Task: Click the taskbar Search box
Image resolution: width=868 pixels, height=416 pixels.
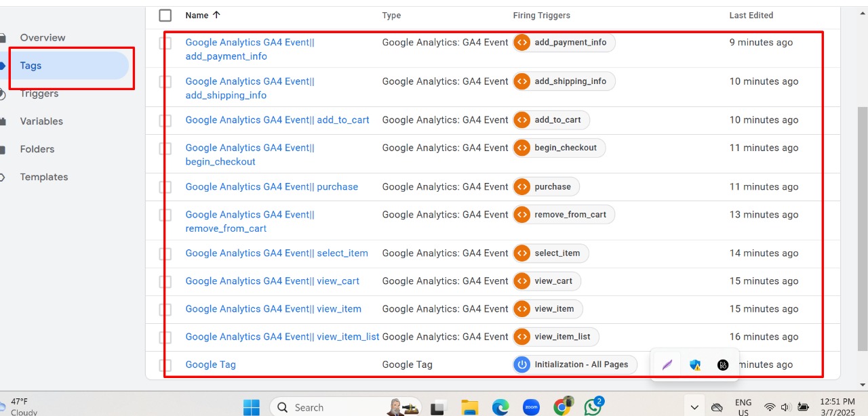Action: pos(346,407)
